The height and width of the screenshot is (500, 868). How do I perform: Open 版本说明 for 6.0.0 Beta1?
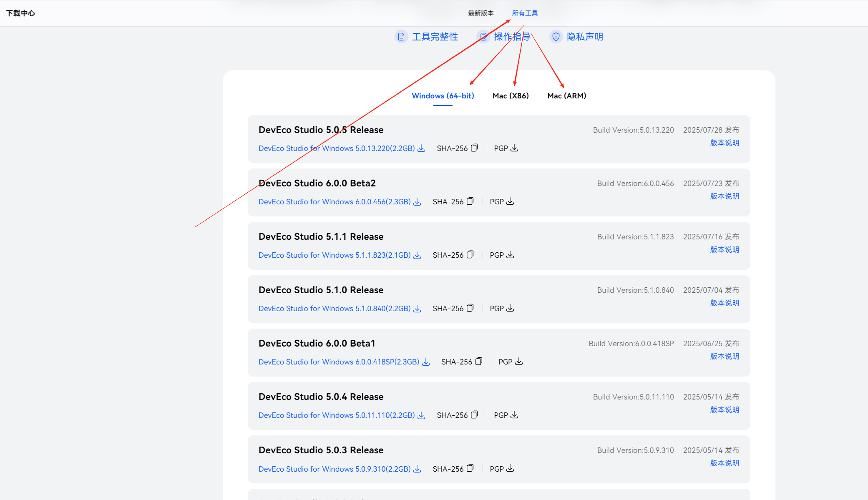point(725,356)
